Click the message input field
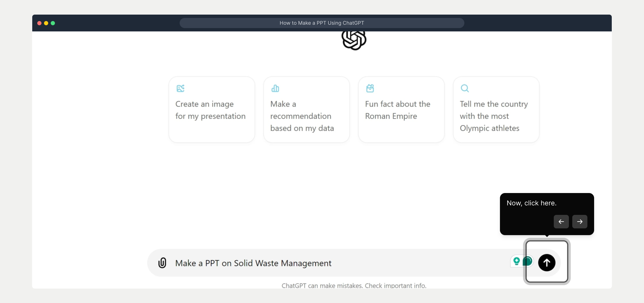644x303 pixels. [x=308, y=263]
